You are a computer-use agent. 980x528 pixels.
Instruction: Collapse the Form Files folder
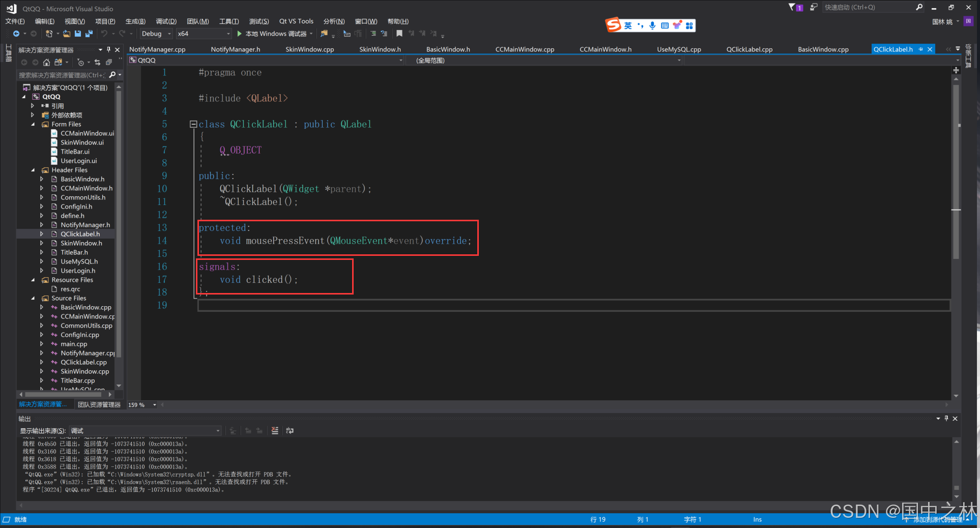coord(33,124)
